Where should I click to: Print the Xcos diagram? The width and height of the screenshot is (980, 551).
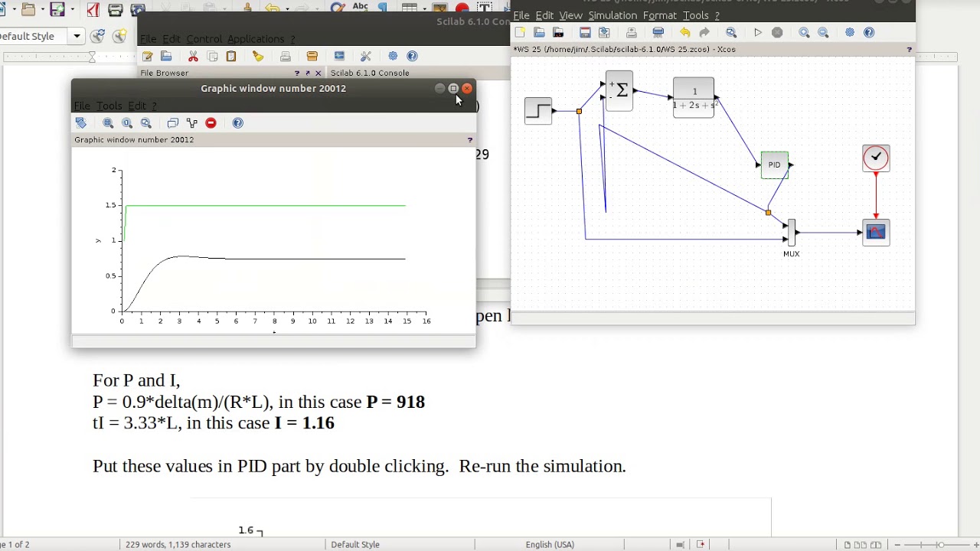[x=631, y=33]
